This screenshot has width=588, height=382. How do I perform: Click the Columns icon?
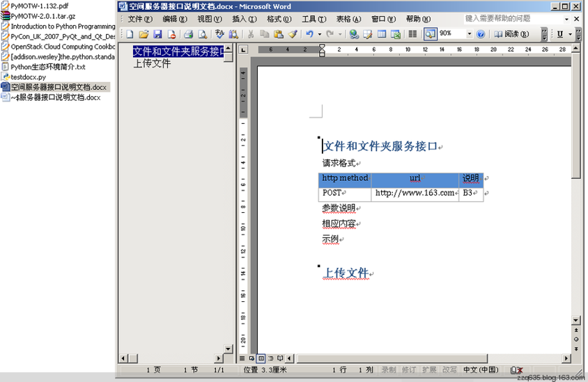412,35
